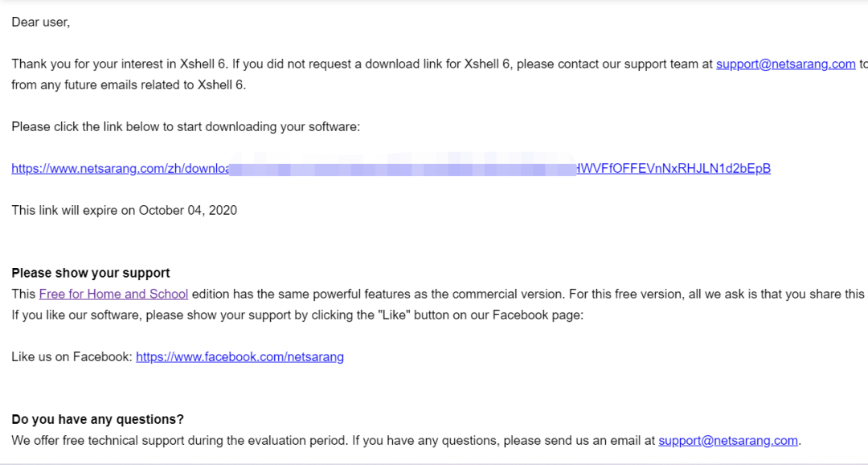
Task: Click the 'Do you have any questions?' heading
Action: tap(97, 420)
